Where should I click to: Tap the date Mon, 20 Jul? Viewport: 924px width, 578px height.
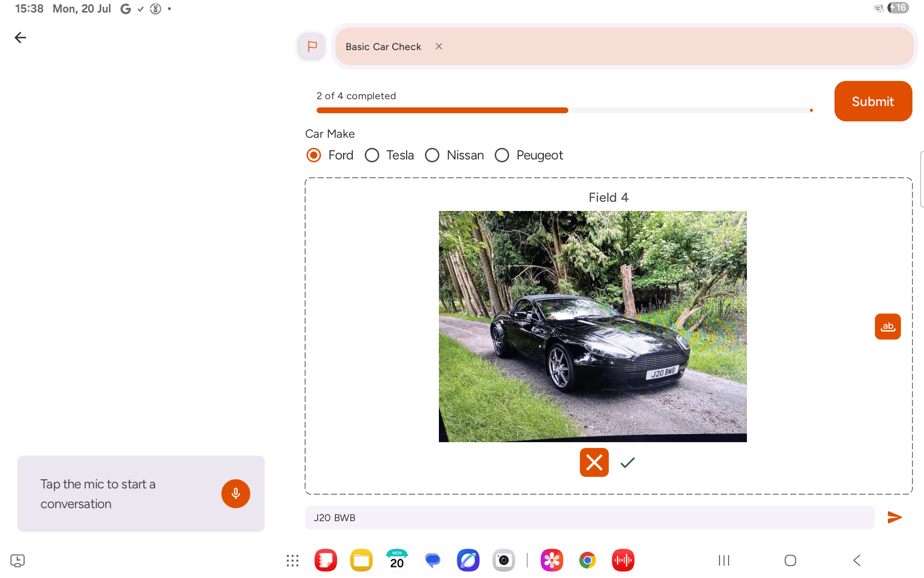(82, 9)
